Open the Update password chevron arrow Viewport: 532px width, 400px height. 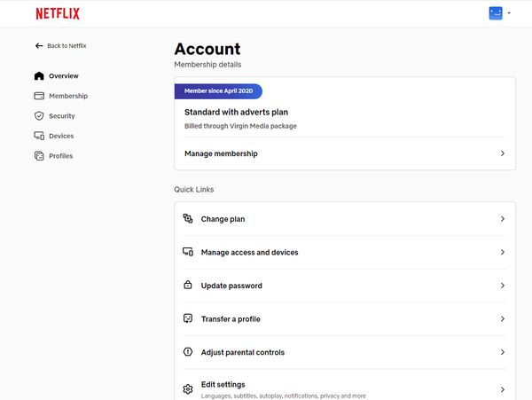tap(502, 286)
